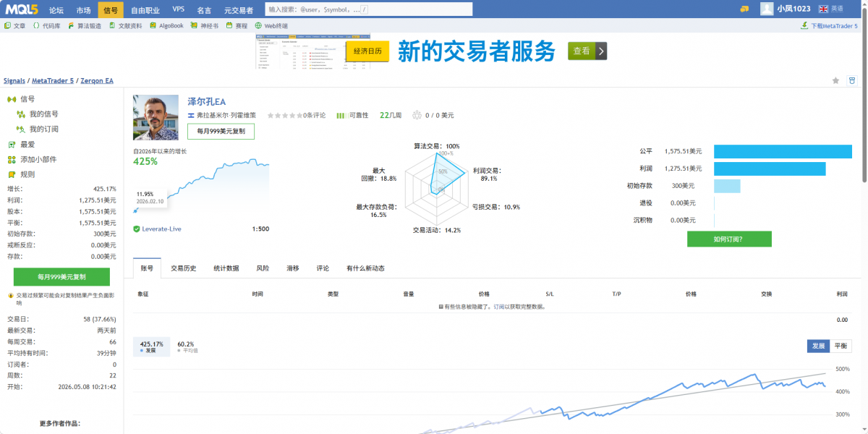Viewport: 868px width, 434px height.
Task: Switch chart to 平衡 balance view
Action: (x=841, y=346)
